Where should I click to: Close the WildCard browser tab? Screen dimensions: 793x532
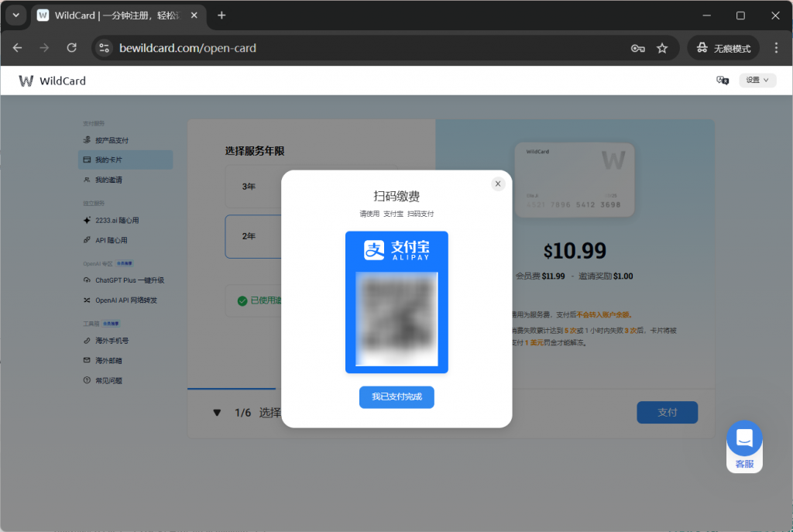pos(194,15)
